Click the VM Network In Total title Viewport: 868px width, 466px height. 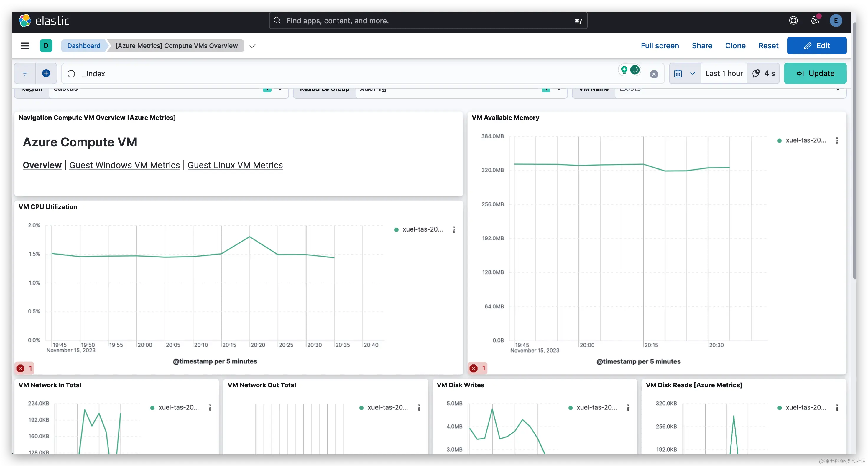(50, 385)
